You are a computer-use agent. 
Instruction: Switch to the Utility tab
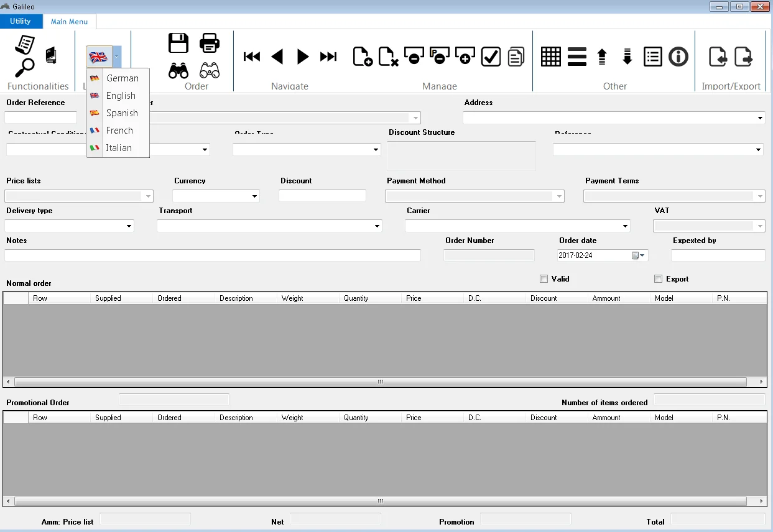point(21,21)
